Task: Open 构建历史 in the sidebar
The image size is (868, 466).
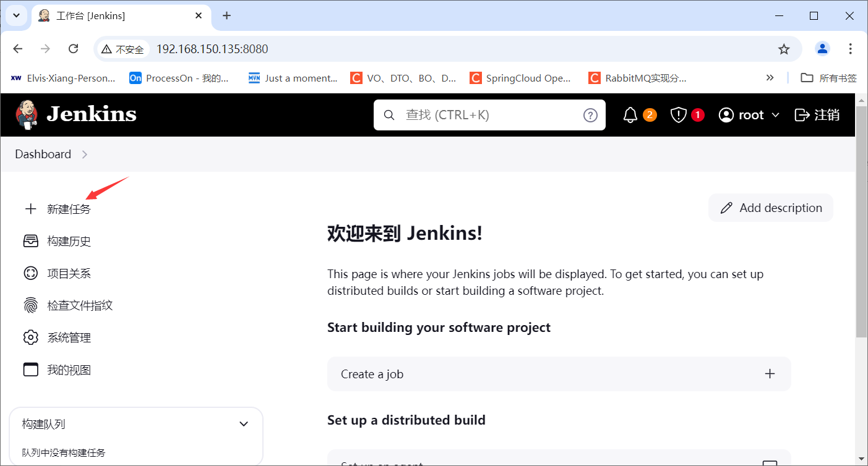Action: click(68, 241)
